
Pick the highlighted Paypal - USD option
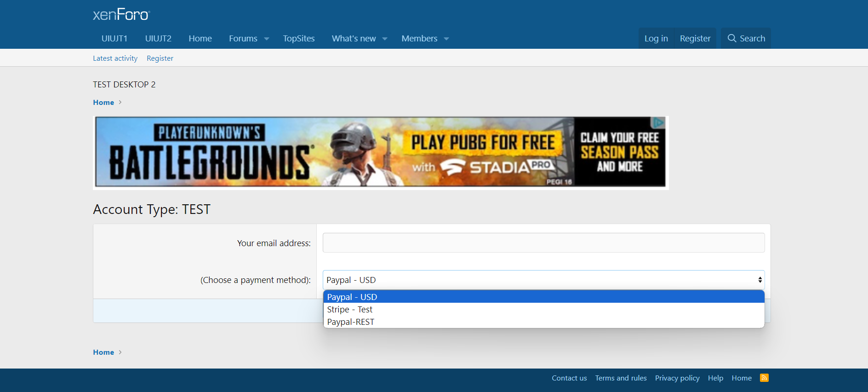(352, 297)
